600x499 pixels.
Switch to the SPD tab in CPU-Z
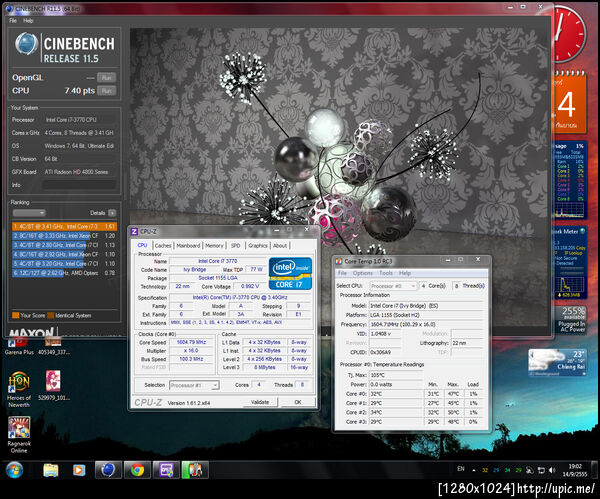tap(236, 246)
